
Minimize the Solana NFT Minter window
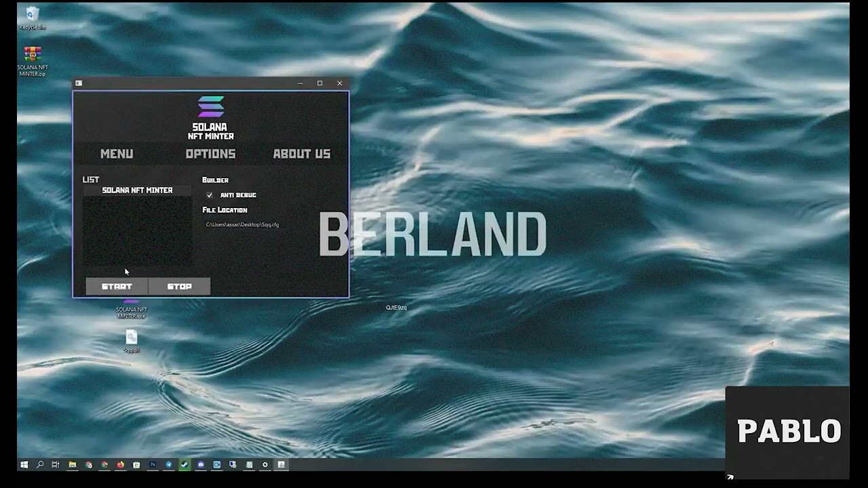(x=300, y=83)
